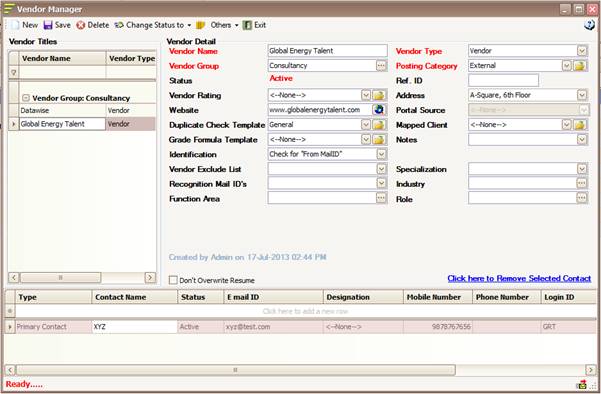This screenshot has width=601, height=394.
Task: Click folder icon beside Grade Formula Template
Action: pos(379,140)
